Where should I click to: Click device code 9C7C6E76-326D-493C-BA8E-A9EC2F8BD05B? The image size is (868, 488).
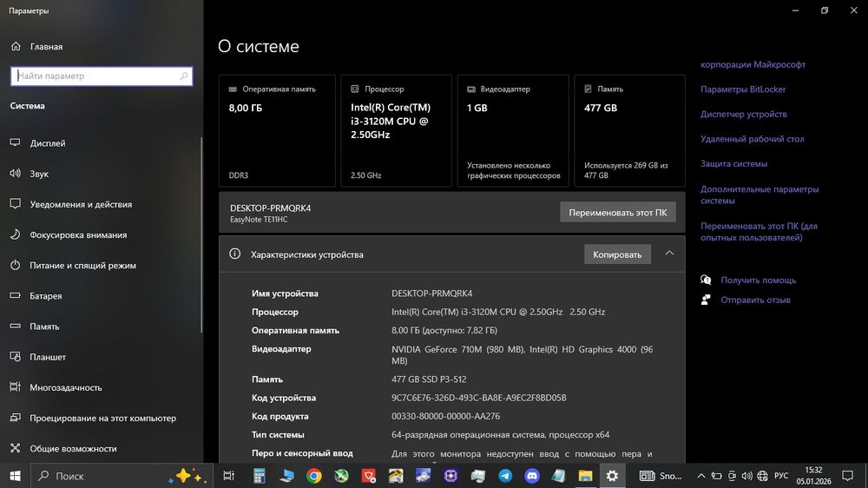pos(479,398)
